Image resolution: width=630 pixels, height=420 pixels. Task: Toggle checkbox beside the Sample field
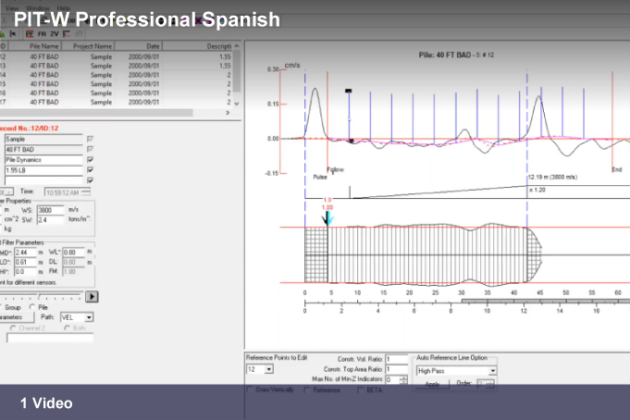90,139
